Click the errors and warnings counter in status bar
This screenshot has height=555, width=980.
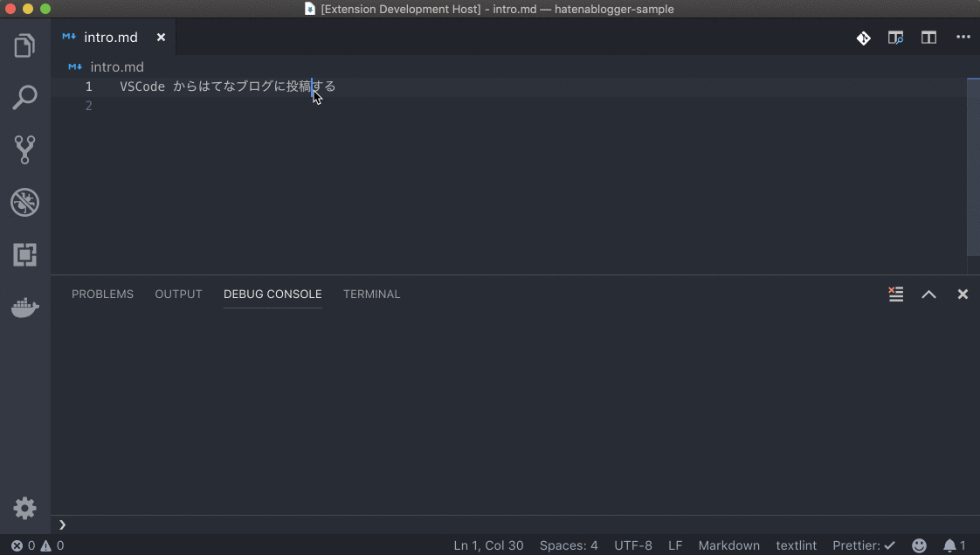[38, 545]
